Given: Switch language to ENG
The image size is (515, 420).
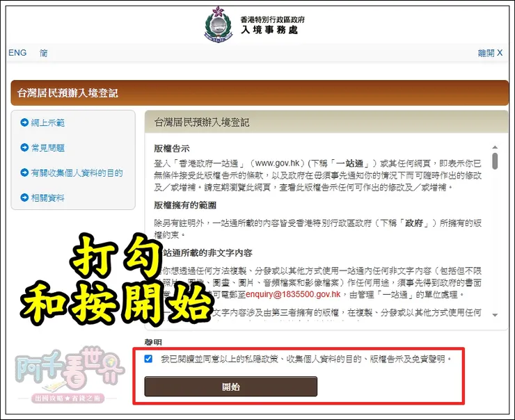Looking at the screenshot, I should [17, 53].
